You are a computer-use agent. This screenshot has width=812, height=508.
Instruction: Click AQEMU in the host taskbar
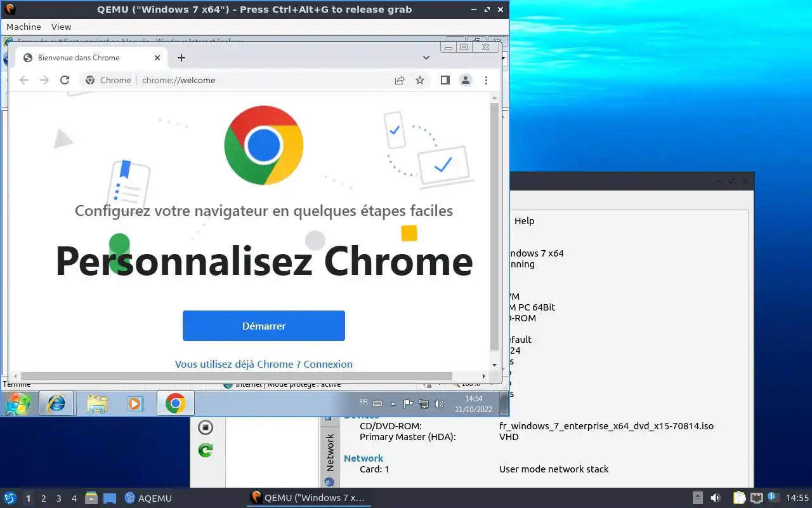click(148, 498)
